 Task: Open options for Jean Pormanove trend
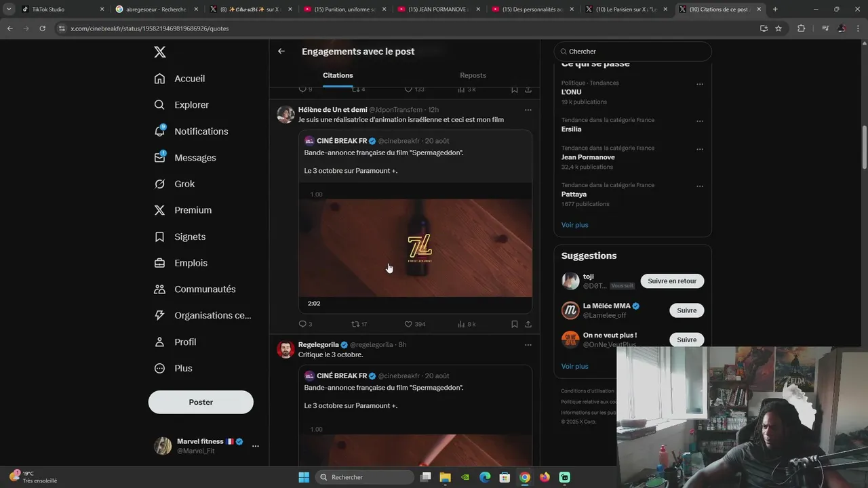pyautogui.click(x=700, y=149)
